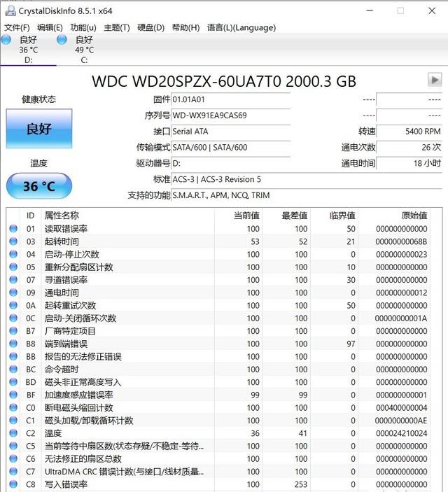The width and height of the screenshot is (448, 492).
Task: Click the status icon for BB 报告的无法修正错误
Action: click(13, 356)
